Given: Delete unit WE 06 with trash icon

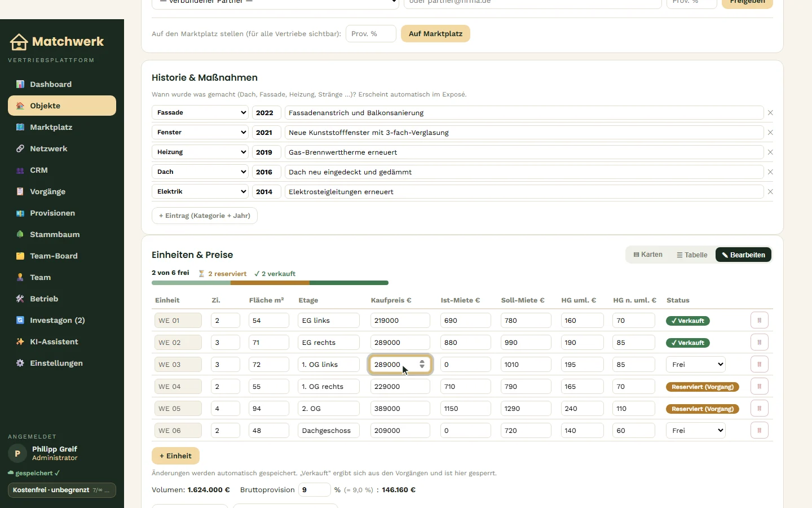Looking at the screenshot, I should tap(760, 431).
